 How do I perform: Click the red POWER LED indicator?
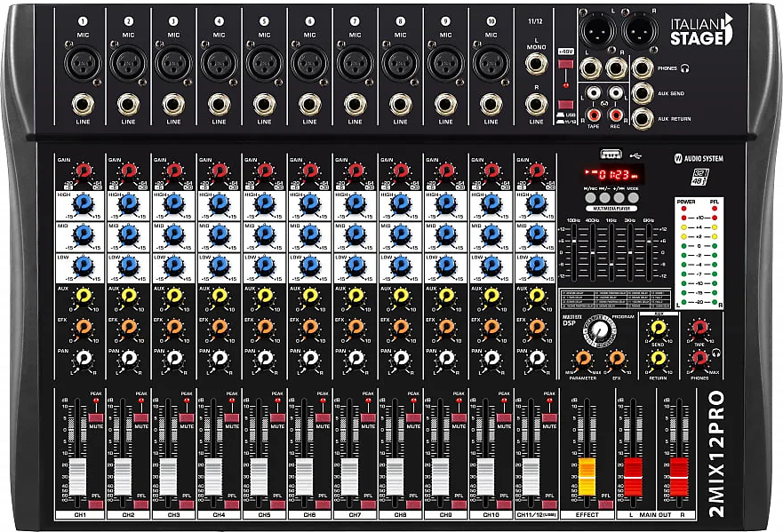click(x=683, y=209)
